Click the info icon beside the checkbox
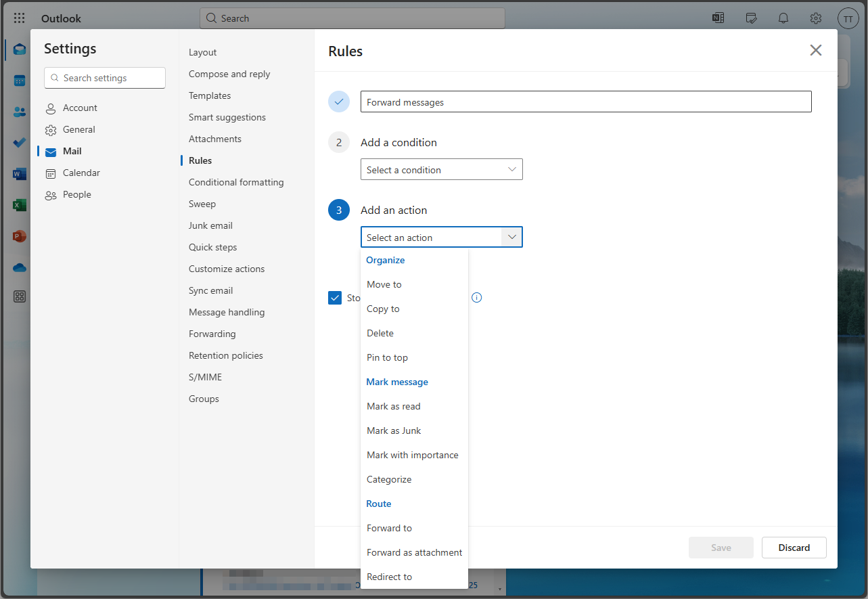 (x=476, y=298)
